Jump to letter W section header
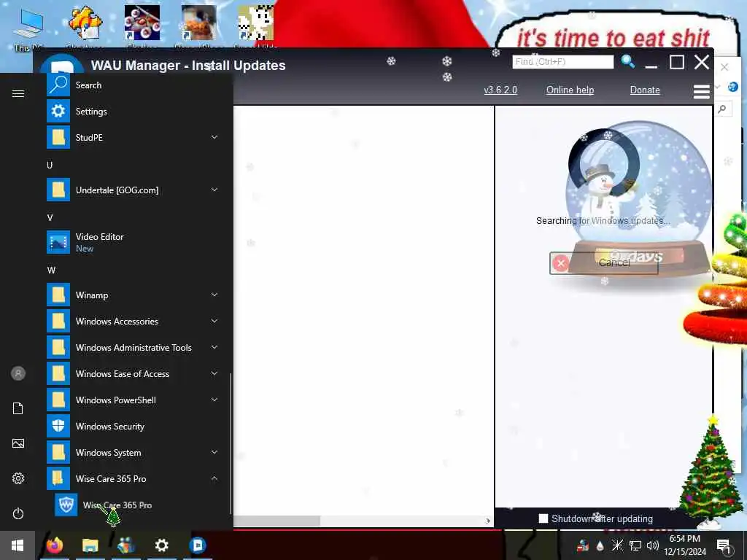Image resolution: width=747 pixels, height=560 pixels. tap(51, 271)
